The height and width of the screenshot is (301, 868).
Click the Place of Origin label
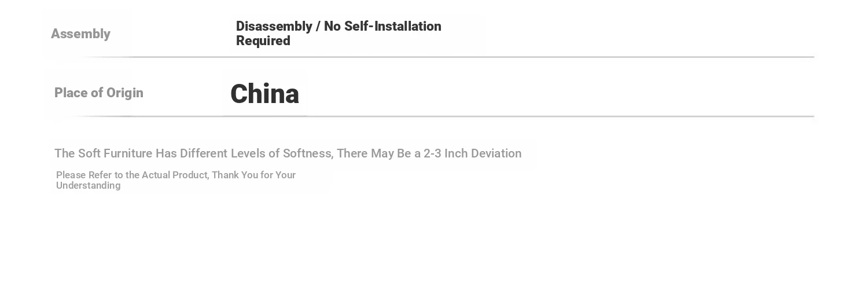pos(99,93)
